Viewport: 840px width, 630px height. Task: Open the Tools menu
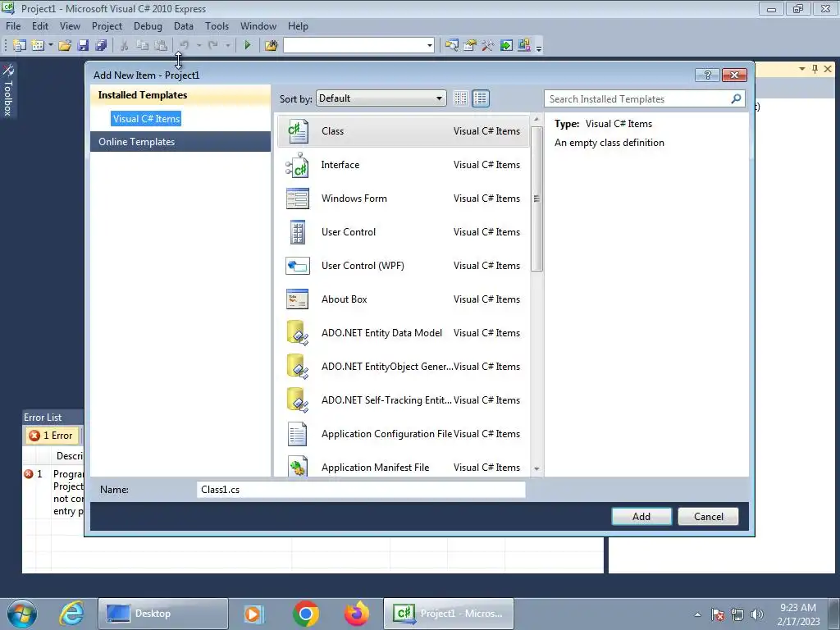pyautogui.click(x=217, y=26)
